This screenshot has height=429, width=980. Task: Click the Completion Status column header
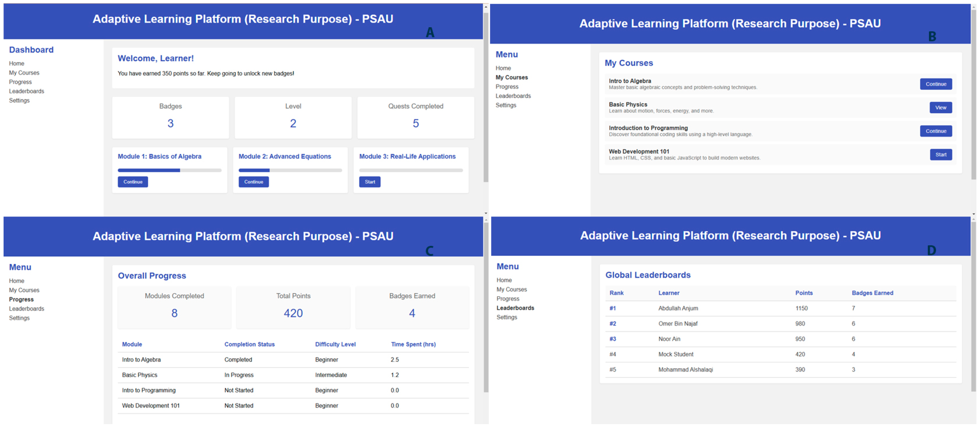point(249,344)
